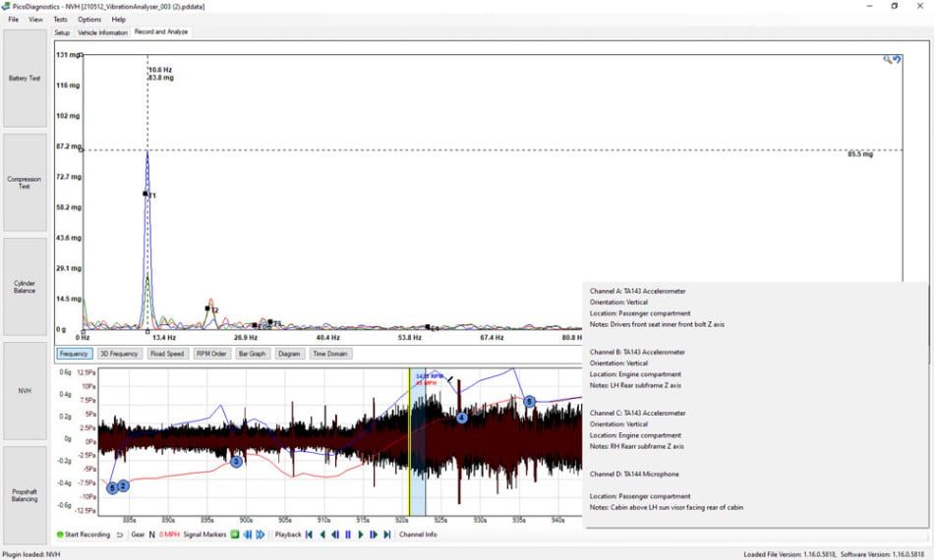The width and height of the screenshot is (934, 560).
Task: Click signal marker 4 on the timeline
Action: [x=462, y=419]
